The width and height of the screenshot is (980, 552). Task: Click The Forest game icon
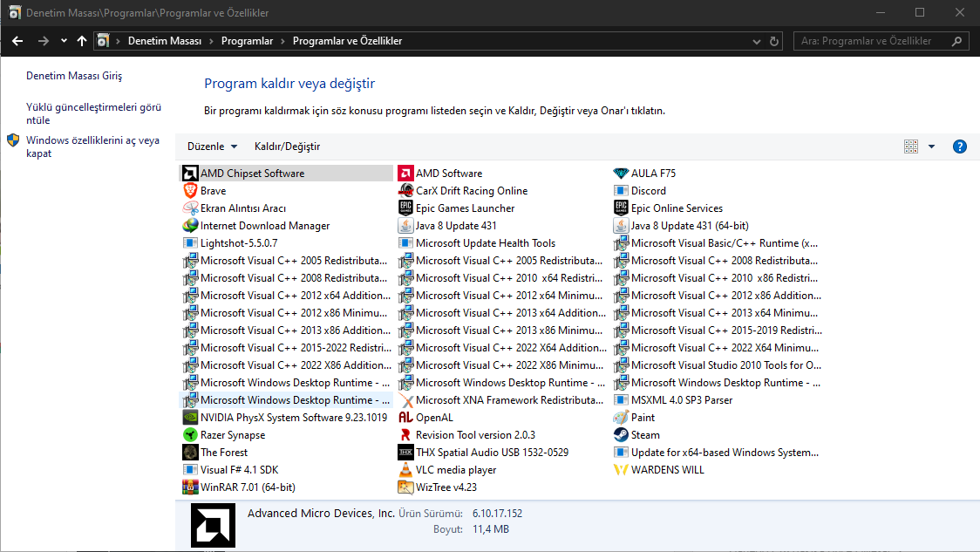point(190,453)
